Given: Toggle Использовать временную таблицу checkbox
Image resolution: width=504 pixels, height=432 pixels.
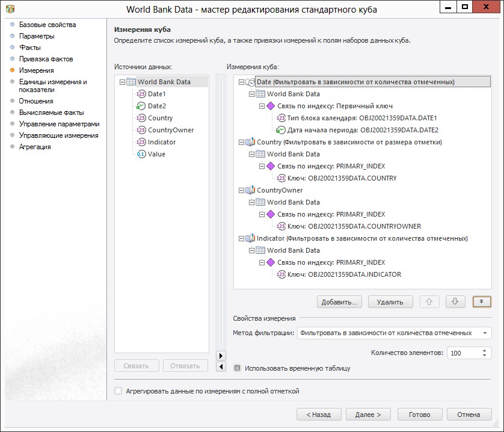Looking at the screenshot, I should [x=237, y=368].
